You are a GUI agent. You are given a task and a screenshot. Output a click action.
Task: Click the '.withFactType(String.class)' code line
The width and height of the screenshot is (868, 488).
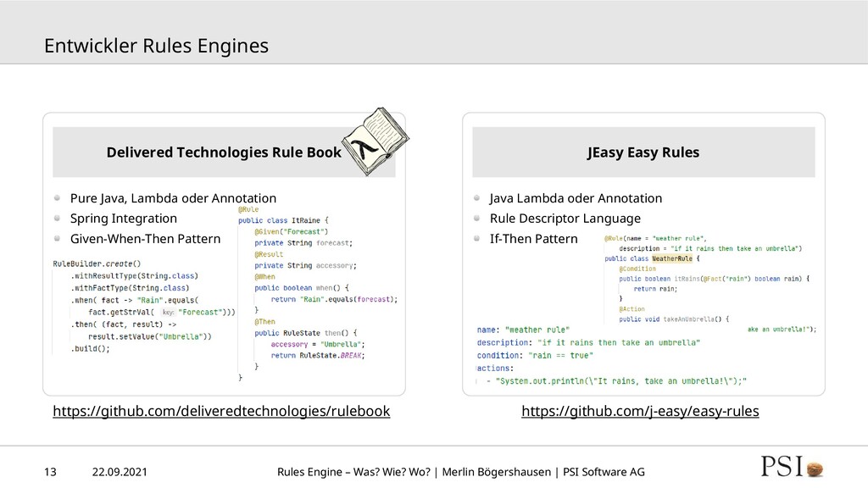[x=130, y=288]
